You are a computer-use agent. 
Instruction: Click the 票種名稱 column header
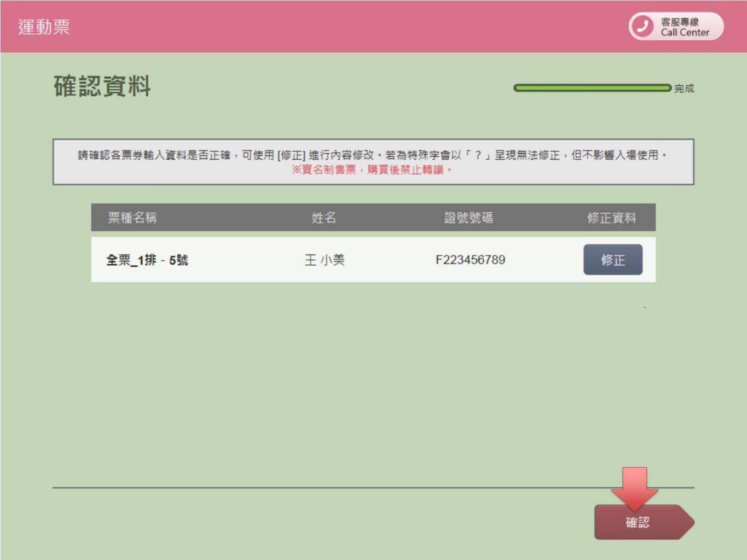point(132,218)
